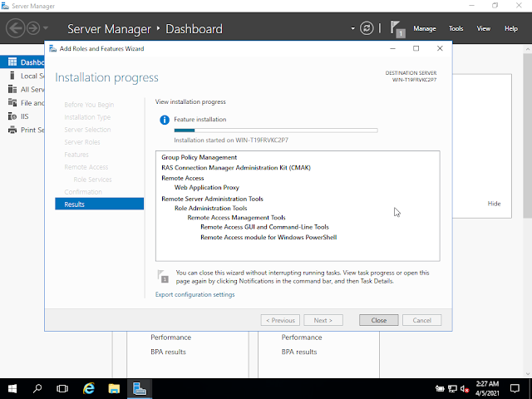Click the Close button in the wizard

tap(379, 320)
